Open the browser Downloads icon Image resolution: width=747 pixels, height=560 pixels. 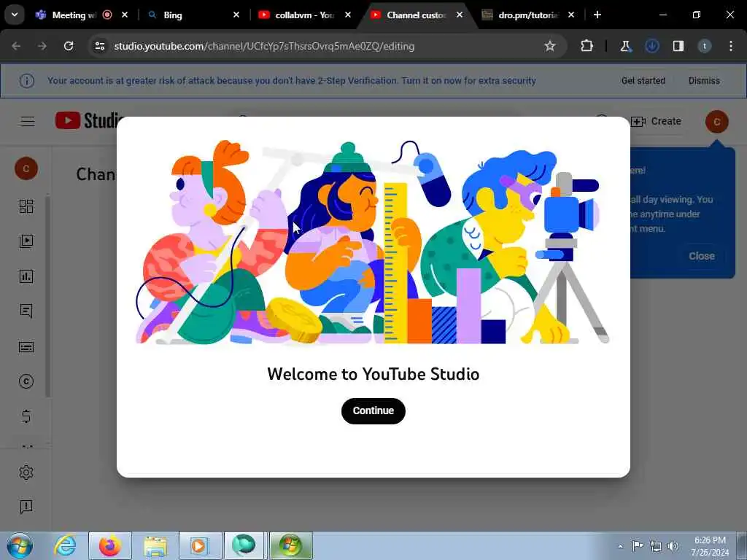tap(651, 46)
